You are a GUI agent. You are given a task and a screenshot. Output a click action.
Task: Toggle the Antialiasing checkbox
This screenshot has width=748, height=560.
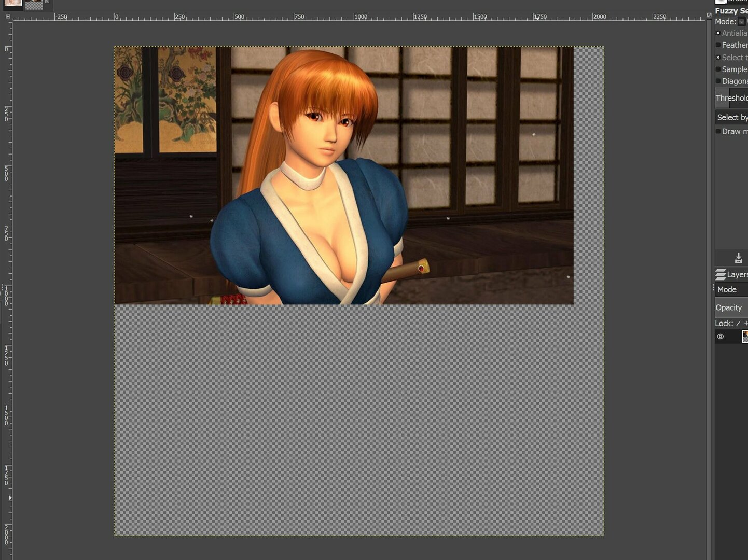click(718, 33)
